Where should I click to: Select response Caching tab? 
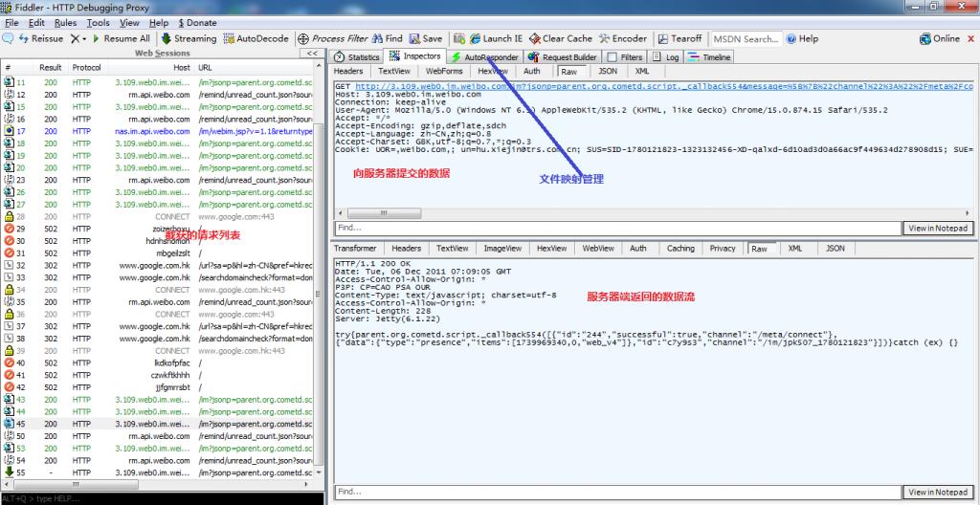[680, 248]
